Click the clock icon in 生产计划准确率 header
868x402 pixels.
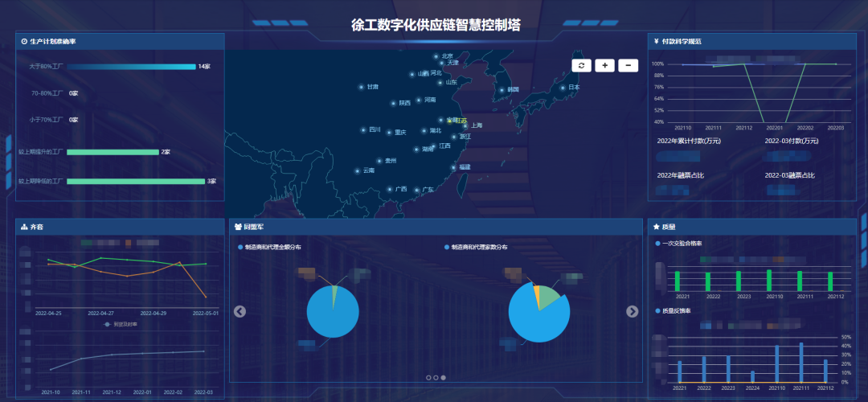tap(24, 42)
